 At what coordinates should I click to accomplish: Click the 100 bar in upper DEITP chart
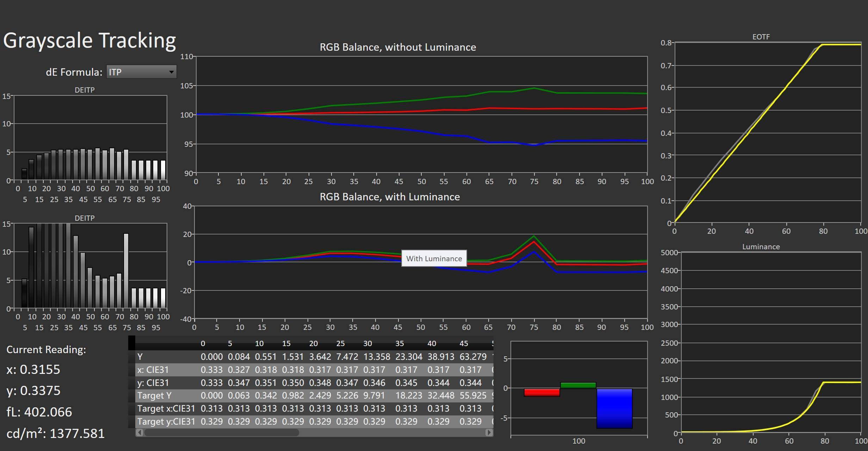163,170
